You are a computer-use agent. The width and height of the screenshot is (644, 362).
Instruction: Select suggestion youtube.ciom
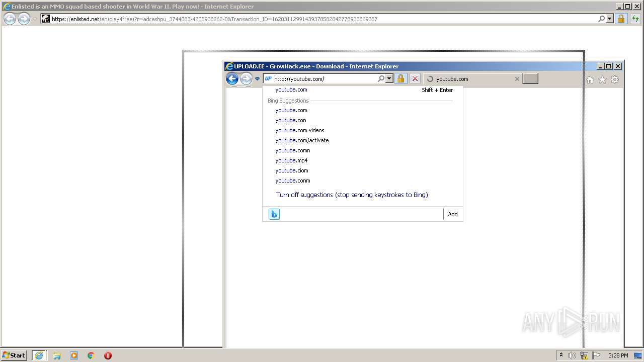pos(362,170)
